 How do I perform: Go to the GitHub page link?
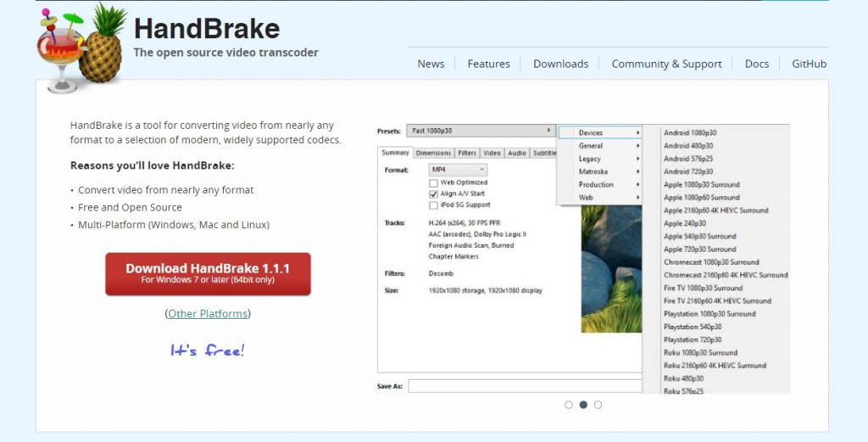click(x=809, y=64)
